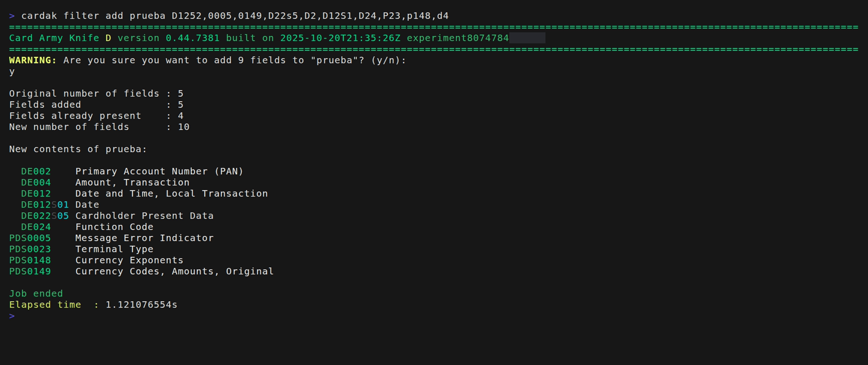Click the "New contents of prueba:" heading
The image size is (868, 365).
(78, 149)
